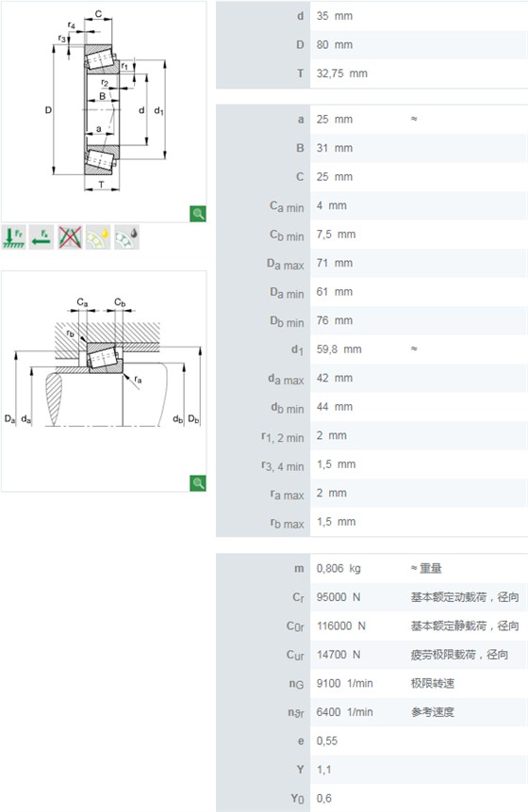The height and width of the screenshot is (812, 528).
Task: Open the bearing cross-section dimension drawing
Action: pos(104,112)
